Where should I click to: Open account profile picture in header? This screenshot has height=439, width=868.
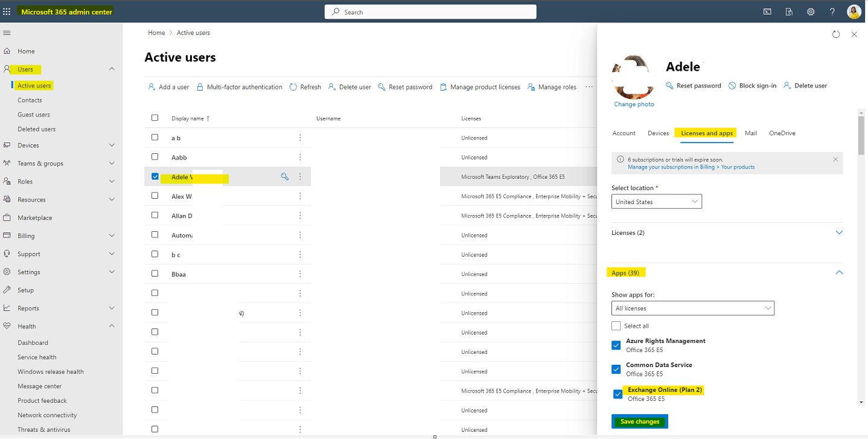(x=854, y=11)
